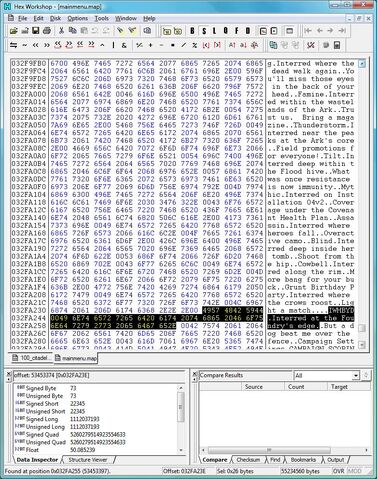Click the Save floppy disk icon
This screenshot has width=377, height=479.
35,31
